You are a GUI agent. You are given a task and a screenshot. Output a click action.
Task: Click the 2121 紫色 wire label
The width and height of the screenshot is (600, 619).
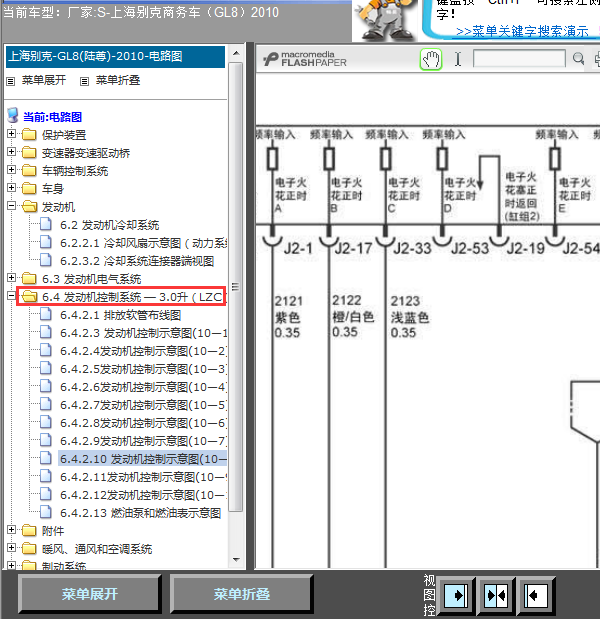288,317
